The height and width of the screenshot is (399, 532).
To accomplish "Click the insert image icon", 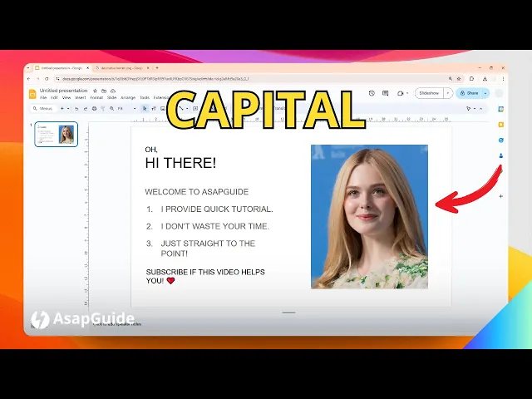I will pos(163,109).
